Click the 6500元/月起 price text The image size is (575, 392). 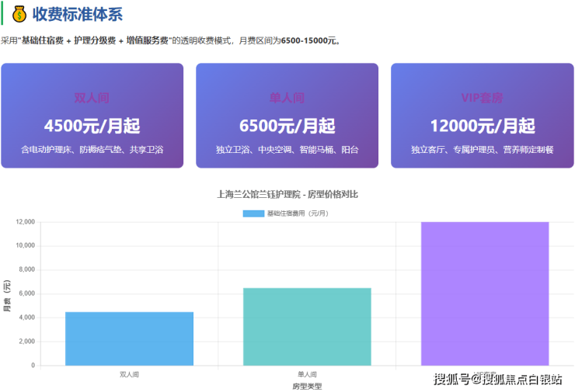(287, 126)
